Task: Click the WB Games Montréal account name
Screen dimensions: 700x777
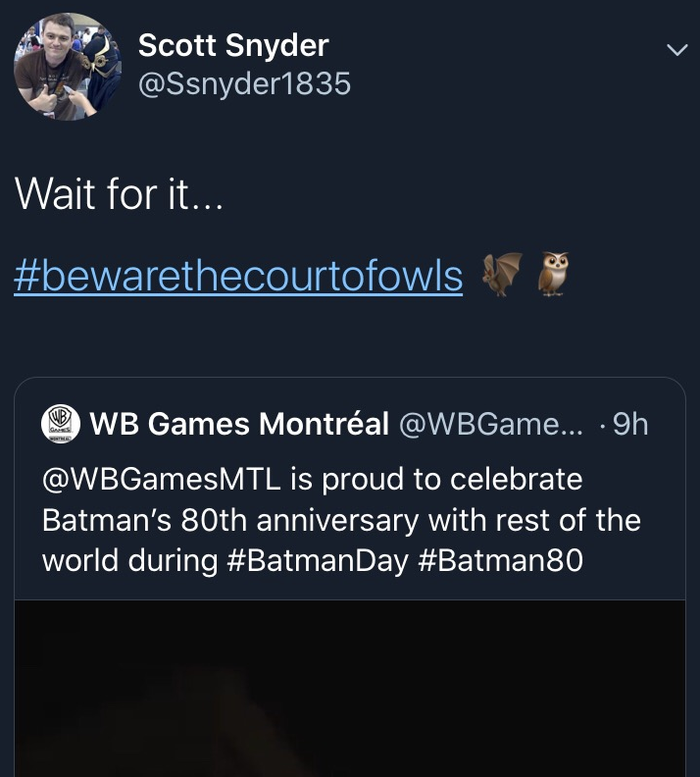Action: 239,424
